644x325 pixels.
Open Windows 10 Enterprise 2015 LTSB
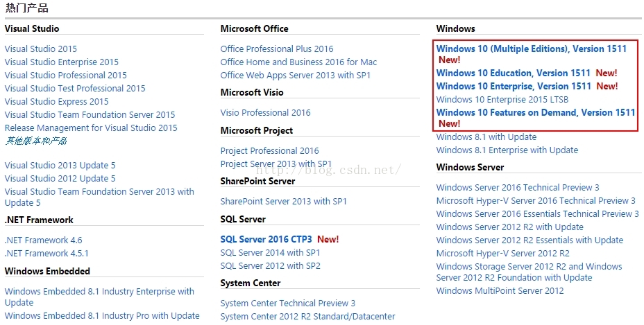click(502, 99)
